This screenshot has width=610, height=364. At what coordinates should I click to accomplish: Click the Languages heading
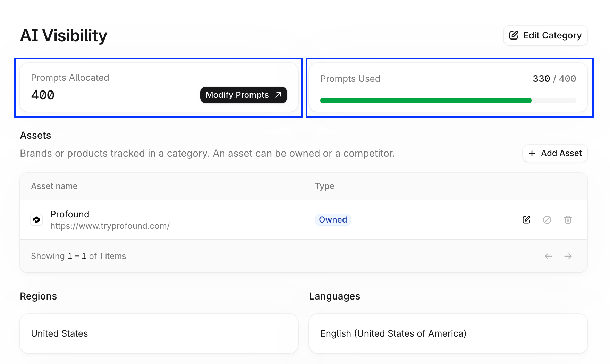click(x=334, y=296)
